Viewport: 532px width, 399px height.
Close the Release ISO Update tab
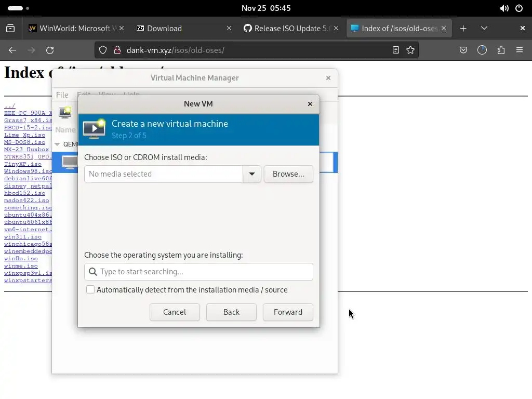336,29
